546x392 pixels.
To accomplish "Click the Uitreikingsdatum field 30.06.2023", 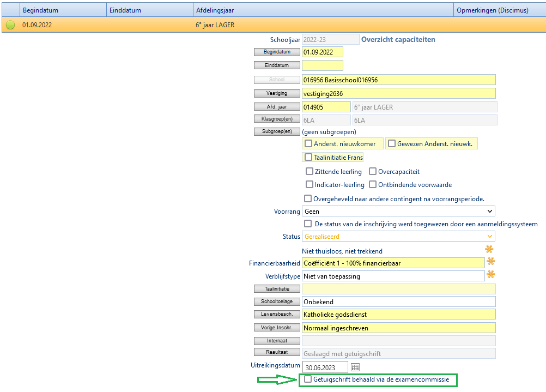I will (x=325, y=367).
